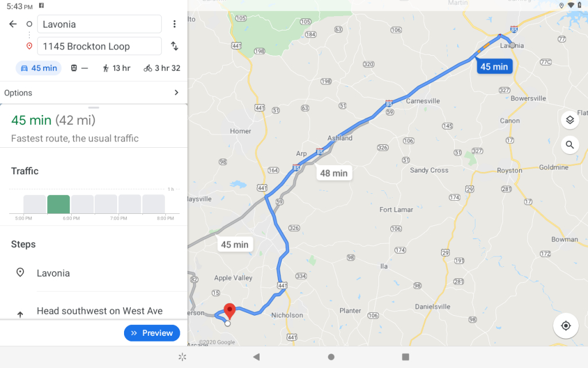588x368 pixels.
Task: Tap Android home circle button
Action: point(331,356)
